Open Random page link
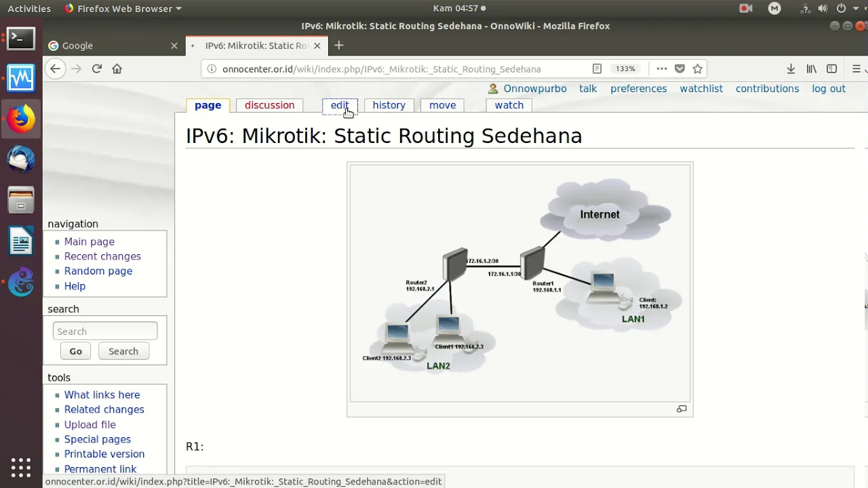This screenshot has height=488, width=868. 98,271
